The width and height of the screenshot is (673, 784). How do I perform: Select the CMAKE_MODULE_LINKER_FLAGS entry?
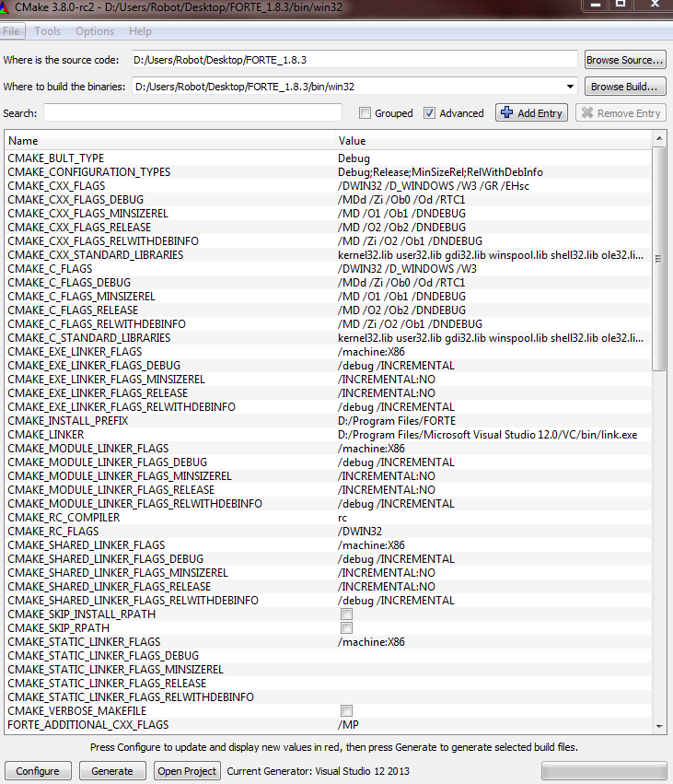[x=88, y=449]
